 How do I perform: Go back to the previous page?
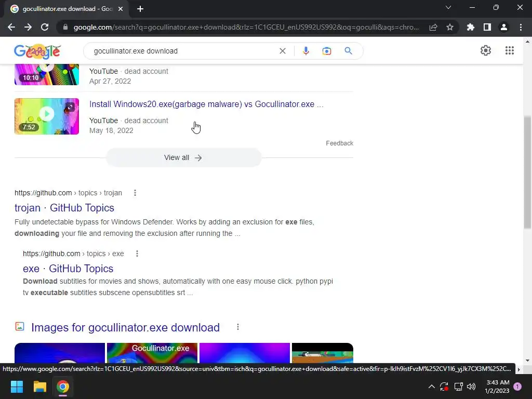(11, 27)
